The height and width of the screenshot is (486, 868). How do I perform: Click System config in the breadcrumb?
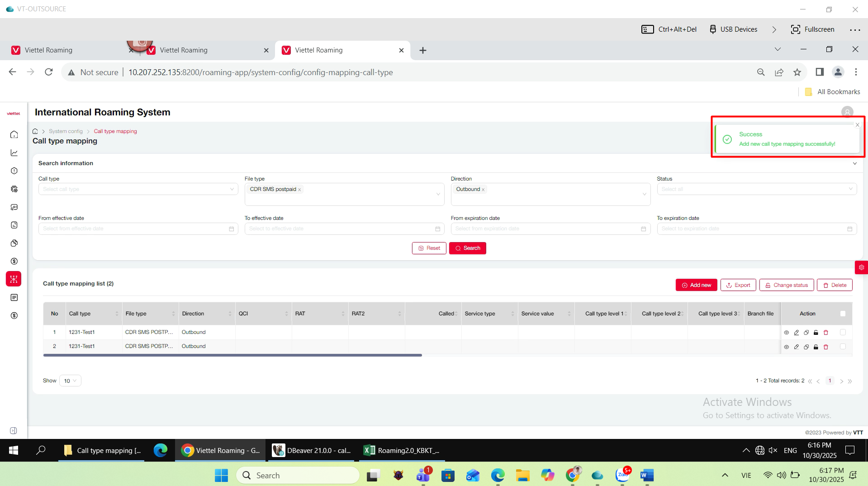point(66,131)
